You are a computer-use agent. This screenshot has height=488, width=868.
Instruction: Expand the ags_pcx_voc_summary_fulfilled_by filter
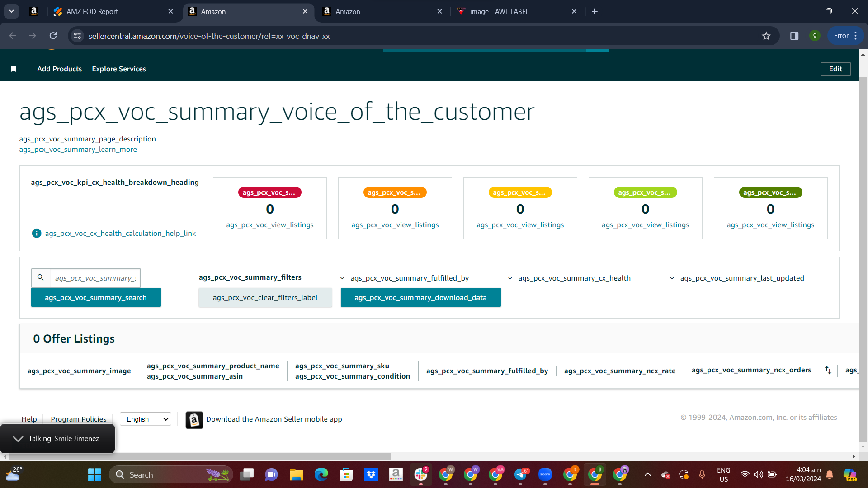pyautogui.click(x=405, y=278)
